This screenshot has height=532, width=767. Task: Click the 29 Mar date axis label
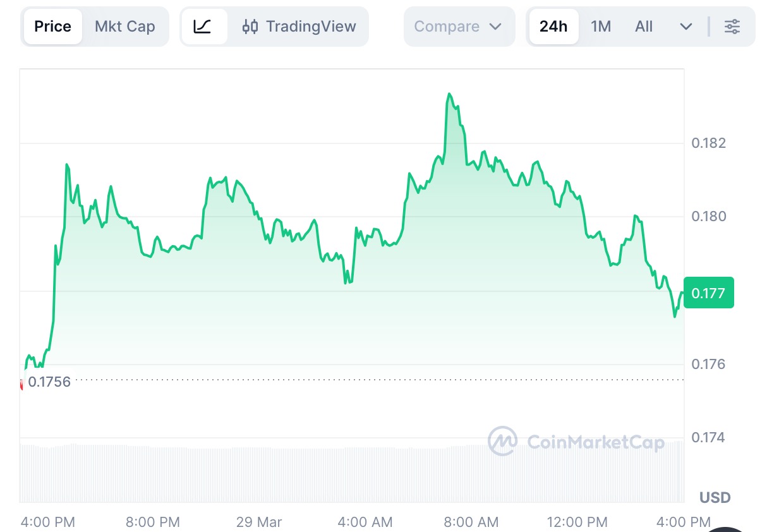259,522
